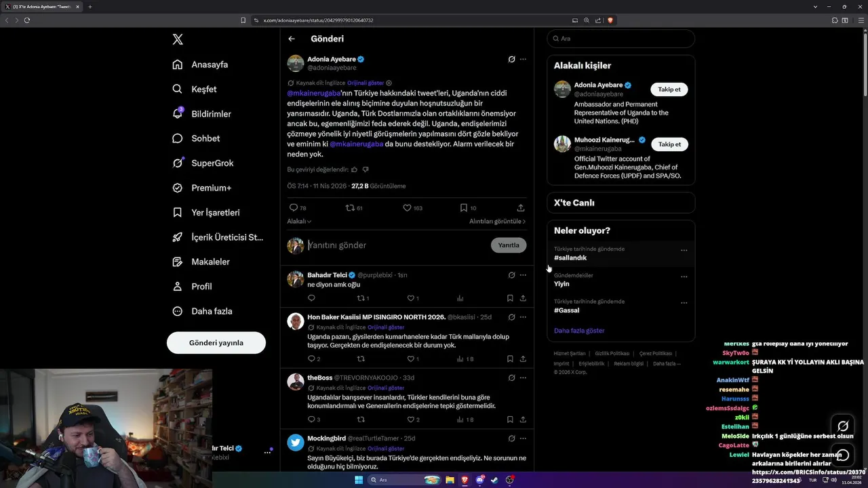The height and width of the screenshot is (488, 868).
Task: Click the Yanıtla button
Action: 509,245
